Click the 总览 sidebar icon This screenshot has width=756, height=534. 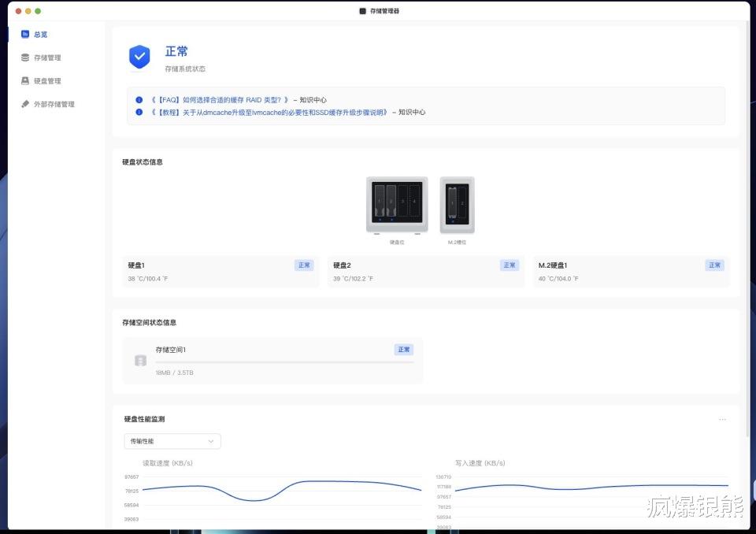pyautogui.click(x=25, y=34)
